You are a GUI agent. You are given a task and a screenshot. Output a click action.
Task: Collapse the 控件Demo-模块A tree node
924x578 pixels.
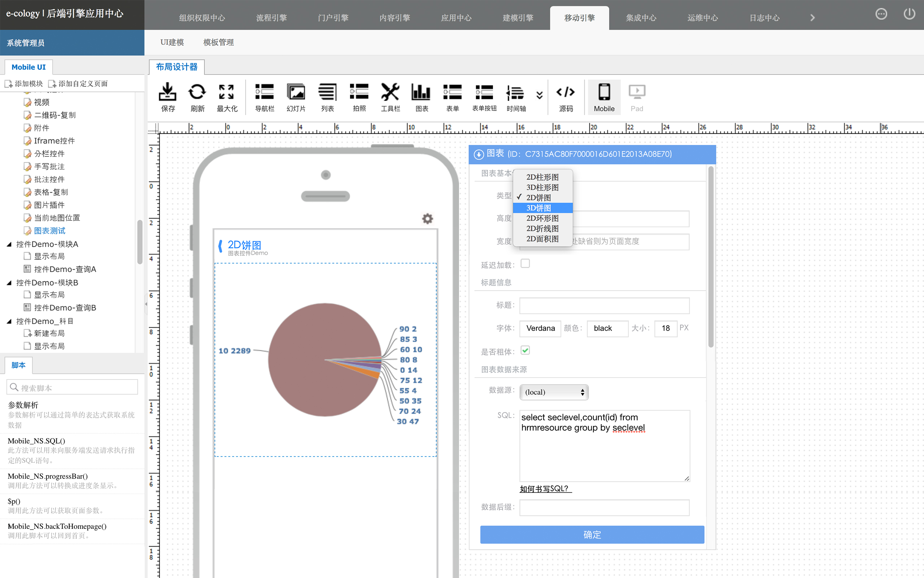coord(9,244)
